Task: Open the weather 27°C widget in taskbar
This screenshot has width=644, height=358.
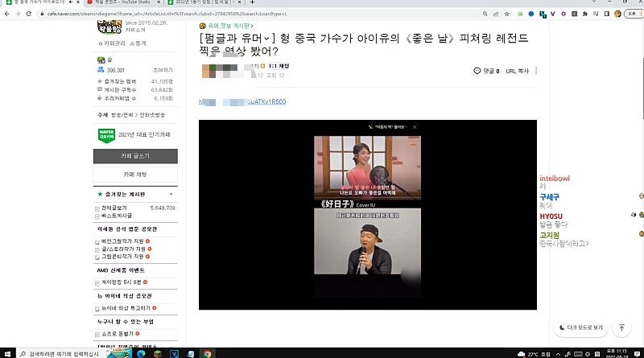Action: click(x=534, y=354)
